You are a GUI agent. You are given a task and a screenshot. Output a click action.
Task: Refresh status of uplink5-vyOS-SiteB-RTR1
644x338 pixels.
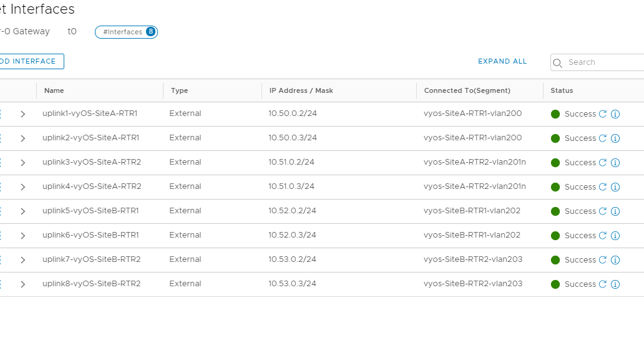(x=603, y=211)
